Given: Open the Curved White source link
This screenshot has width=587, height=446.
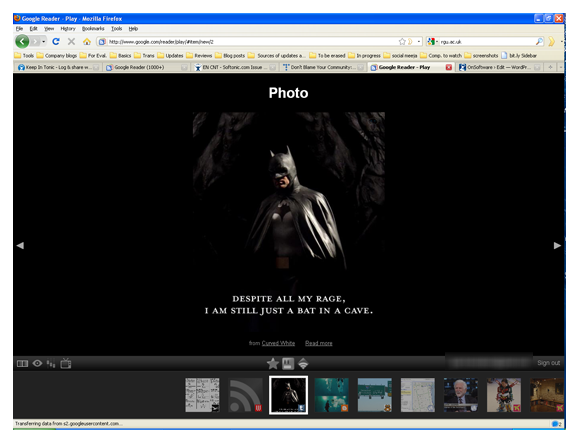Looking at the screenshot, I should (x=278, y=343).
